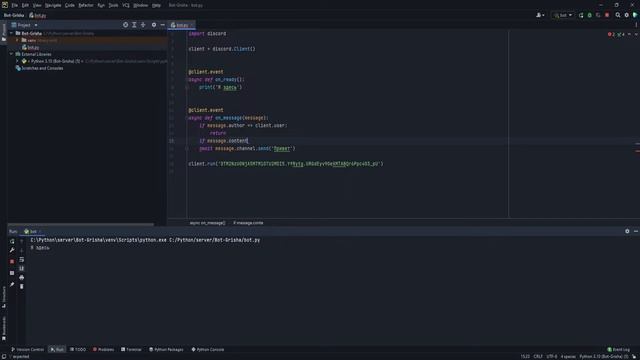Open the File menu
Viewport: 640px width, 360px height.
pos(15,5)
